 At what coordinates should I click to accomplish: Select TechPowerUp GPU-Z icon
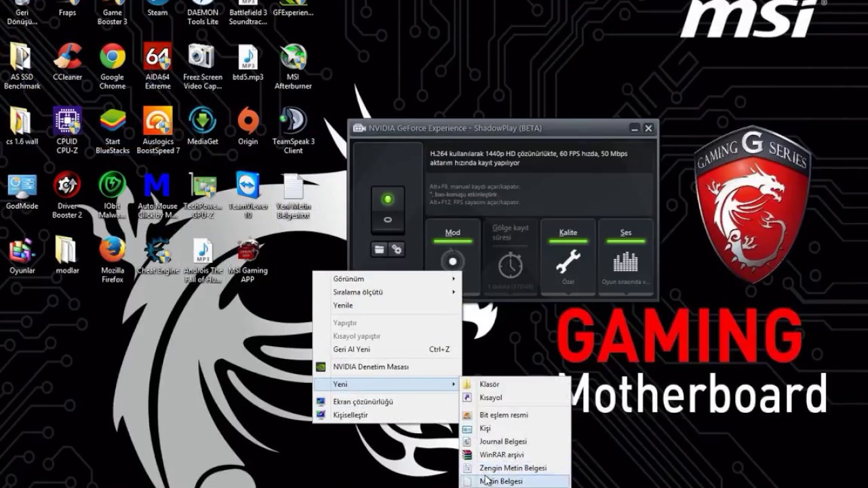[202, 195]
